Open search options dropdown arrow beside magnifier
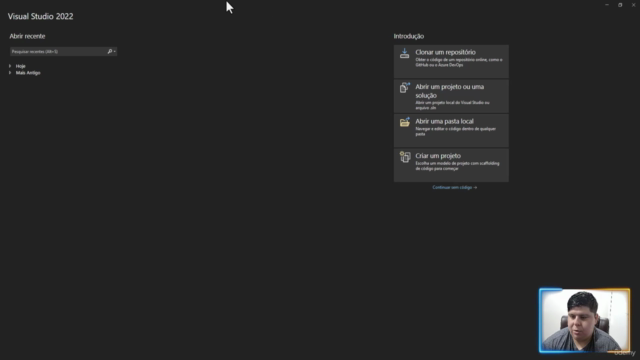This screenshot has width=640, height=360. (x=115, y=51)
